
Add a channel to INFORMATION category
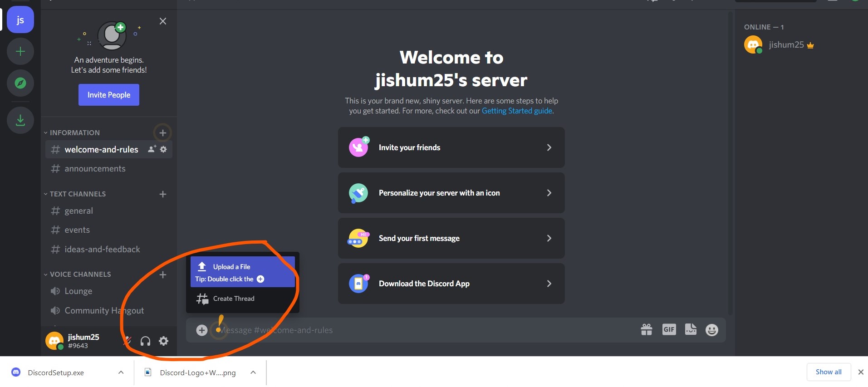coord(163,133)
